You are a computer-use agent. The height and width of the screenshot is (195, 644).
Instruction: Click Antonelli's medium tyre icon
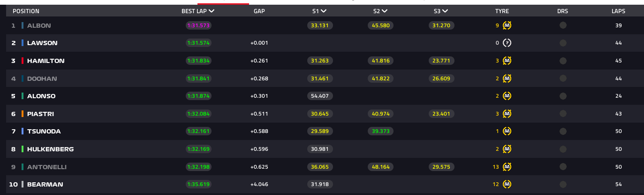point(507,166)
